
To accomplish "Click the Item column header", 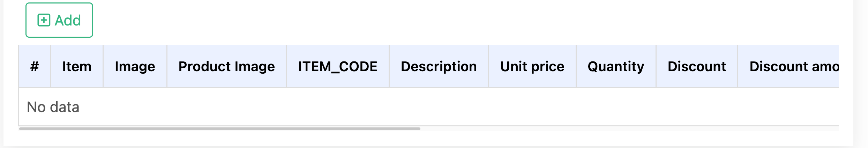I will pyautogui.click(x=77, y=66).
